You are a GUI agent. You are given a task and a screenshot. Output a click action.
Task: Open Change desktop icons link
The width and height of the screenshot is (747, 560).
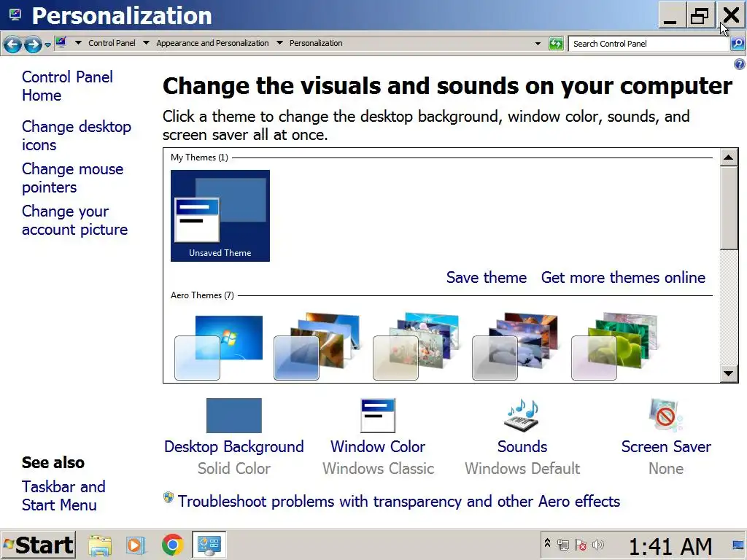[76, 136]
